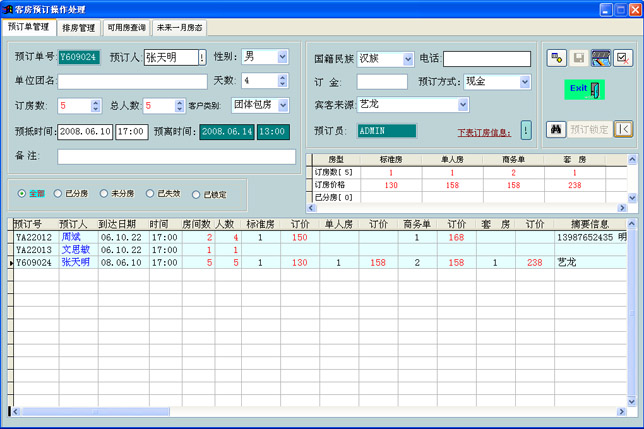Open the 未来一月房态 tab

click(179, 28)
